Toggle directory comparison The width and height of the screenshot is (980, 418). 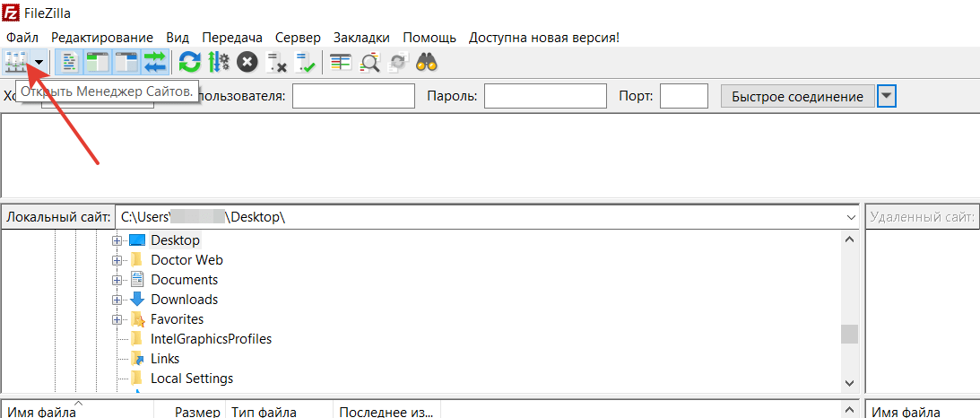[x=370, y=62]
